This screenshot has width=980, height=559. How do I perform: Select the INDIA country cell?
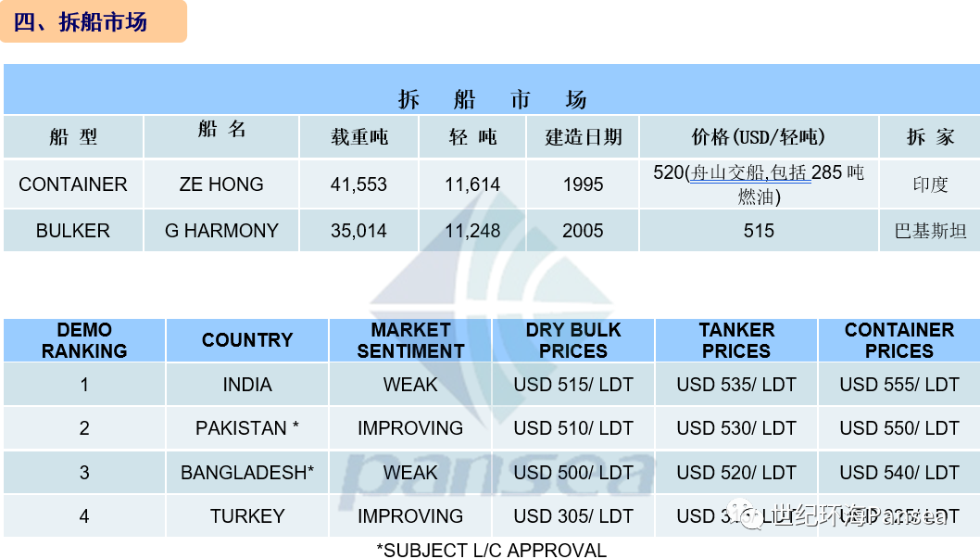click(247, 385)
